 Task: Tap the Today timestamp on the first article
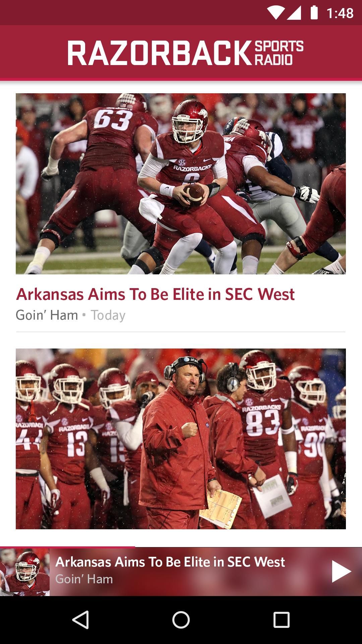click(108, 315)
